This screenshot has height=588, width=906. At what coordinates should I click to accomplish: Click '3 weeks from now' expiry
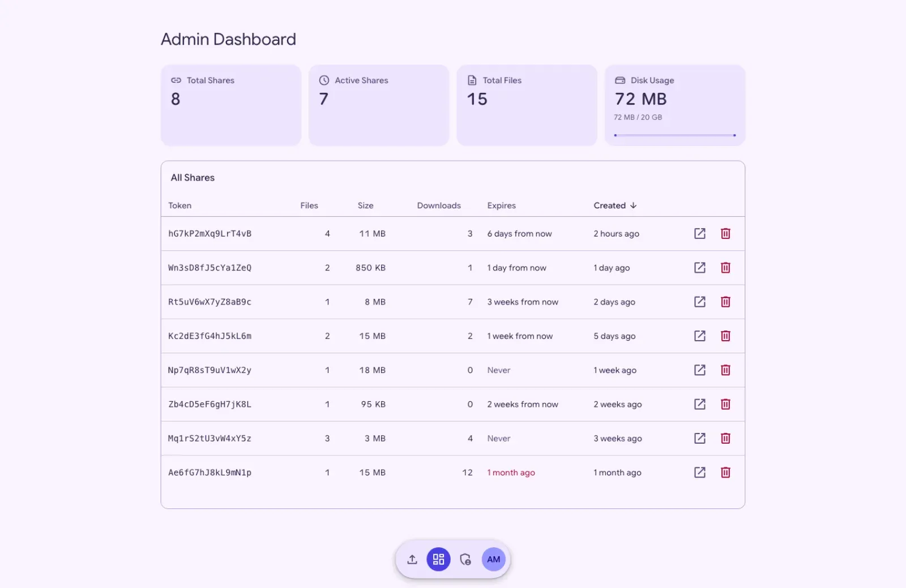[x=523, y=302]
